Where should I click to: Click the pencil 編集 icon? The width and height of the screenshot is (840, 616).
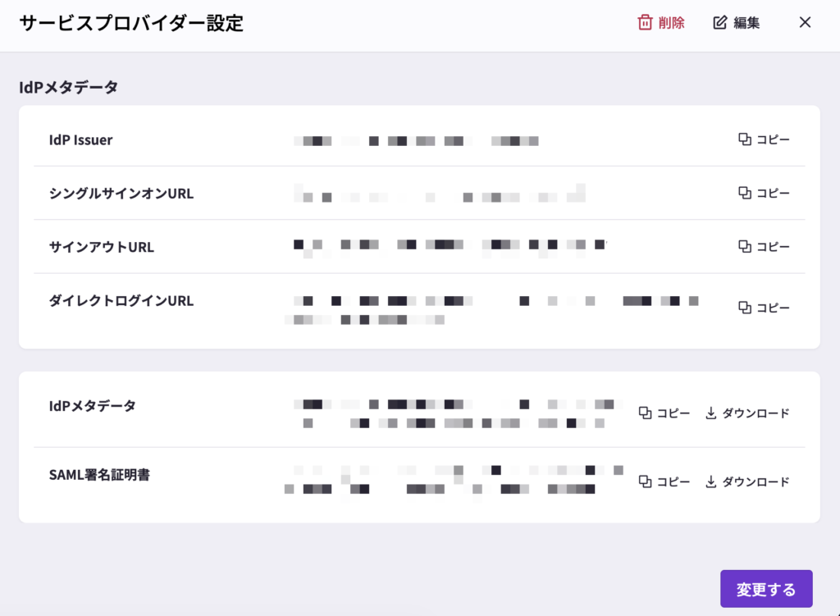tap(720, 23)
